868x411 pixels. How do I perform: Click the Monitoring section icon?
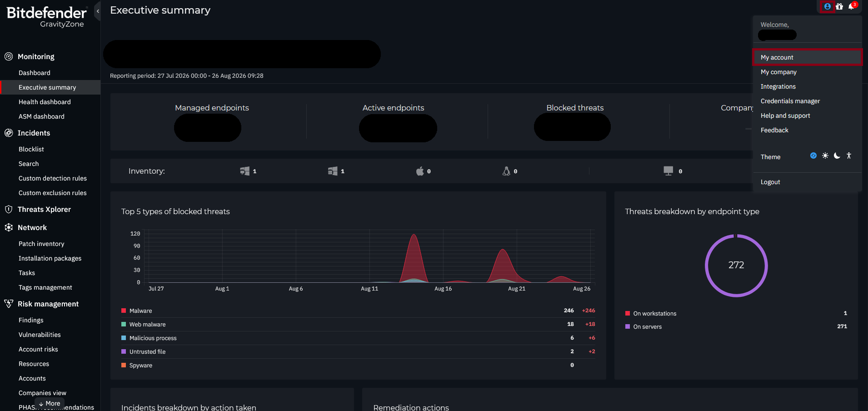9,56
